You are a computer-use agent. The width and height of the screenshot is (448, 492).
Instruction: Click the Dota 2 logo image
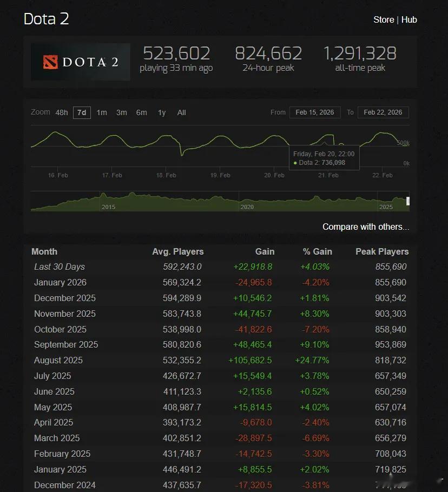click(80, 62)
